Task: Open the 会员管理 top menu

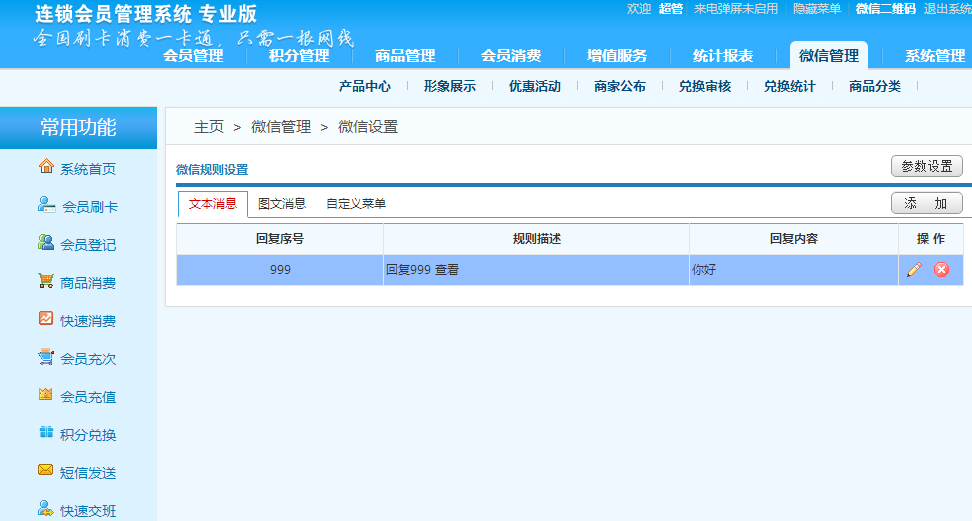Action: [x=193, y=56]
